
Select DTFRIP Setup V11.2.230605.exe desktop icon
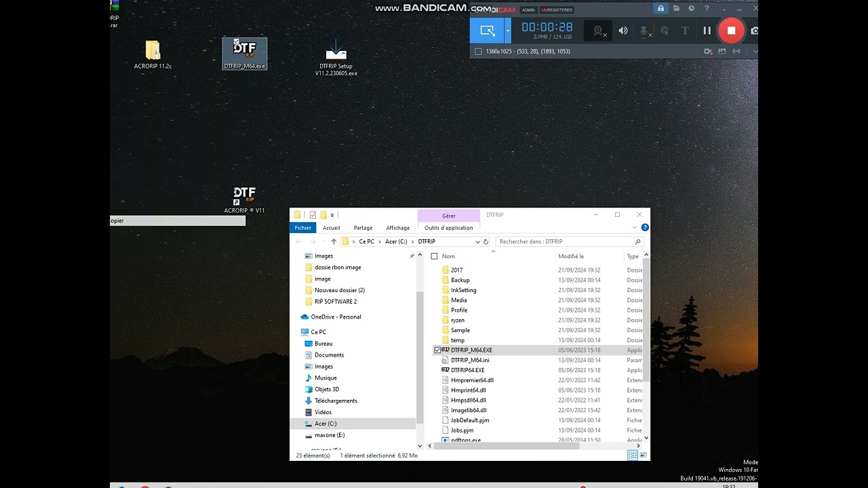[x=336, y=58]
